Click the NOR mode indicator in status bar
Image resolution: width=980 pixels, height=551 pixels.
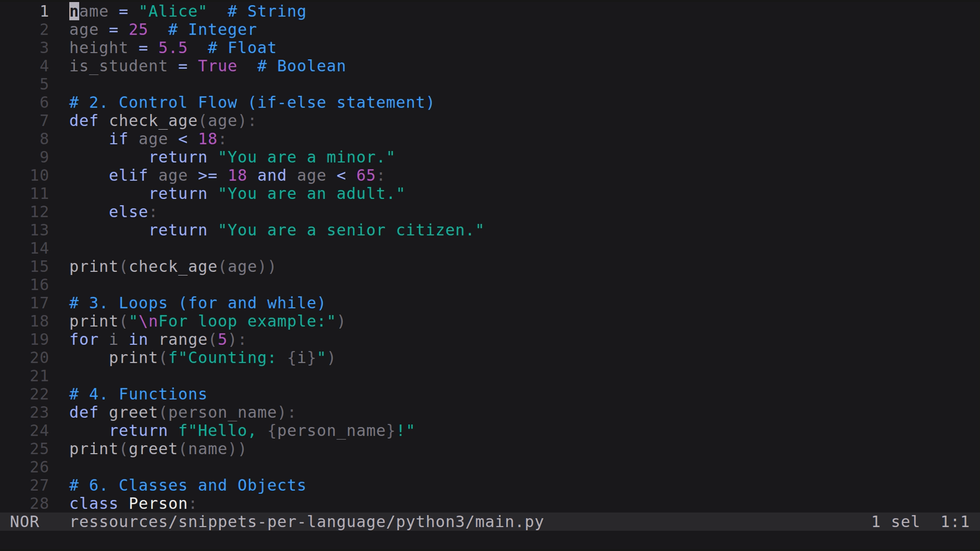24,522
